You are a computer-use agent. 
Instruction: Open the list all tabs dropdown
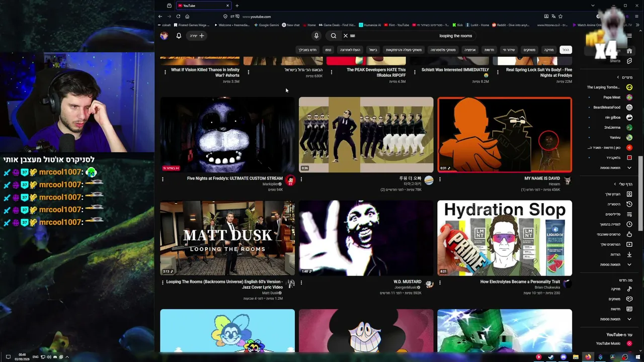(593, 6)
